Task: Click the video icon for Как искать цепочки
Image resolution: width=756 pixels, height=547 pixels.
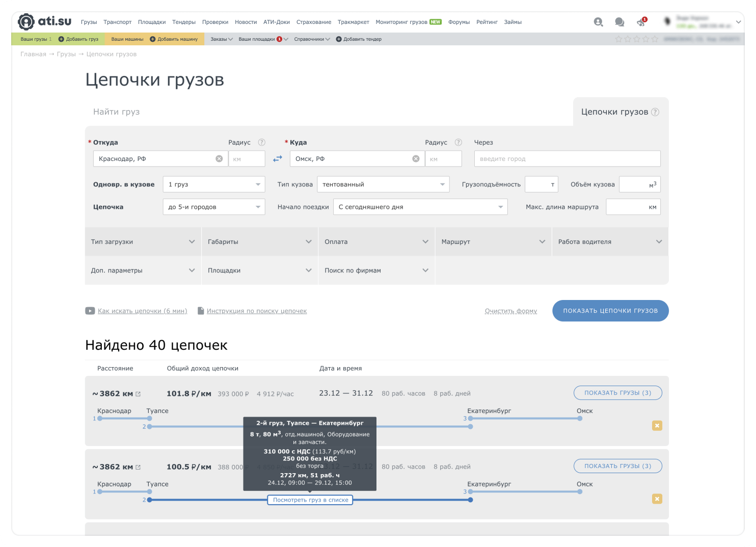Action: (x=90, y=311)
